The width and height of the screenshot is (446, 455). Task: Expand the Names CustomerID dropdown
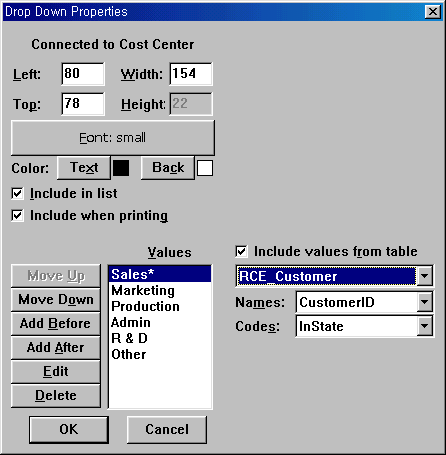(424, 302)
